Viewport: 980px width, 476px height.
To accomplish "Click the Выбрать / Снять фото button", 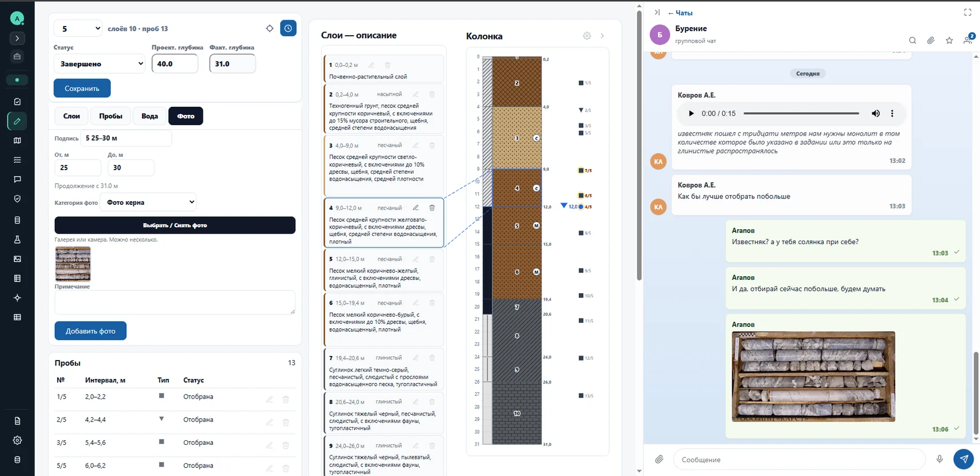I will pos(175,225).
